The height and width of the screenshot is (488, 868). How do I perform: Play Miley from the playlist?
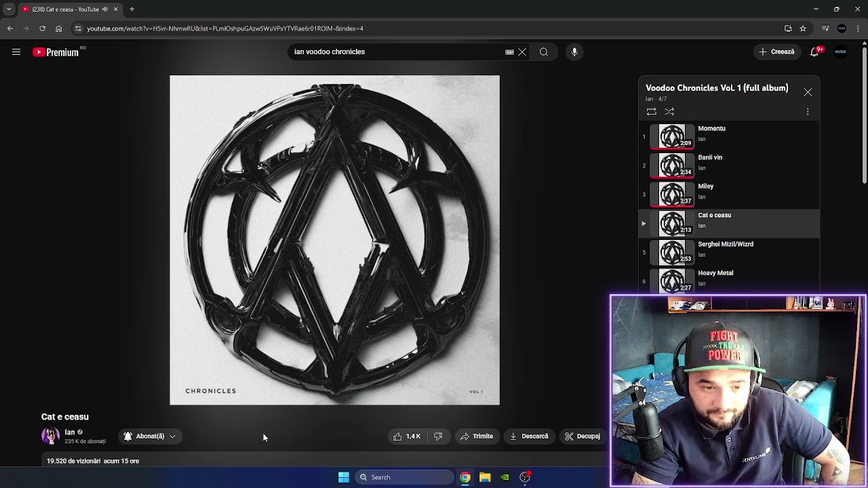(730, 195)
